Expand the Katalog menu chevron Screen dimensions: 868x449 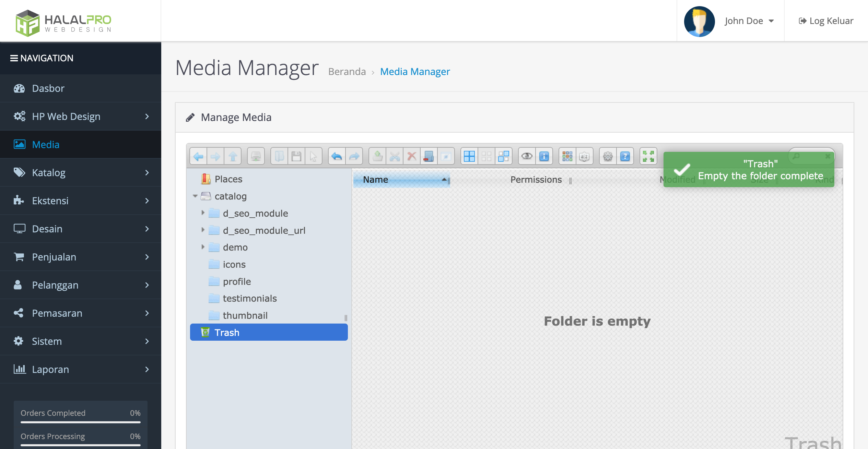pos(147,173)
